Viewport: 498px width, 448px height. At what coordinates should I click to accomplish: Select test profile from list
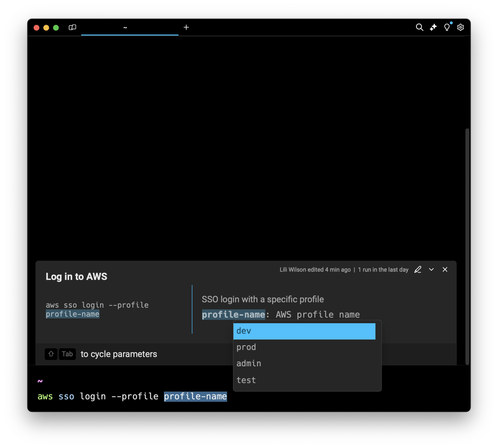[x=304, y=380]
